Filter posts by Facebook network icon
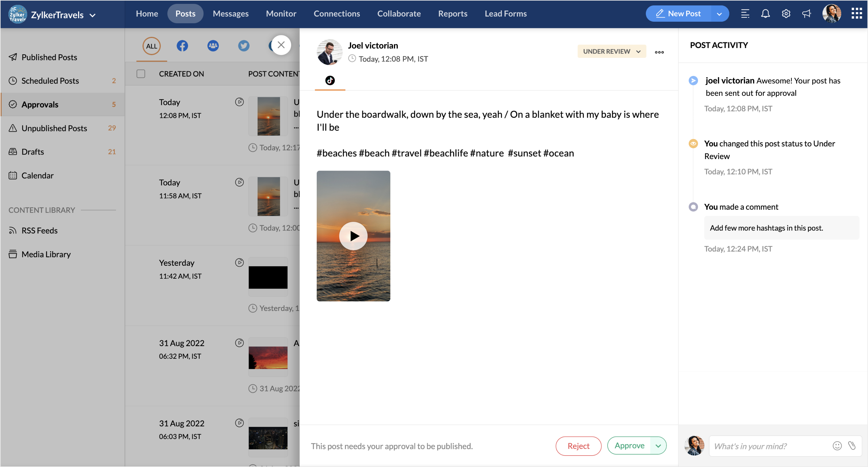Image resolution: width=868 pixels, height=467 pixels. pyautogui.click(x=182, y=46)
